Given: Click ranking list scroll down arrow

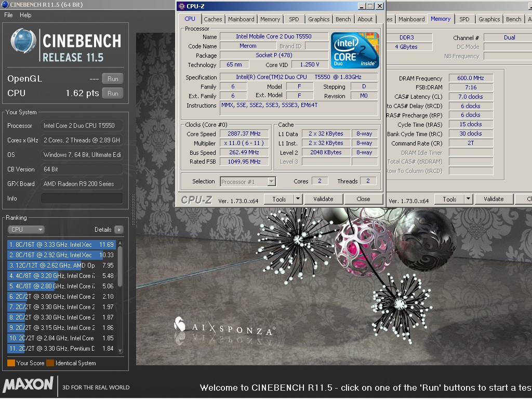Looking at the screenshot, I should [120, 351].
